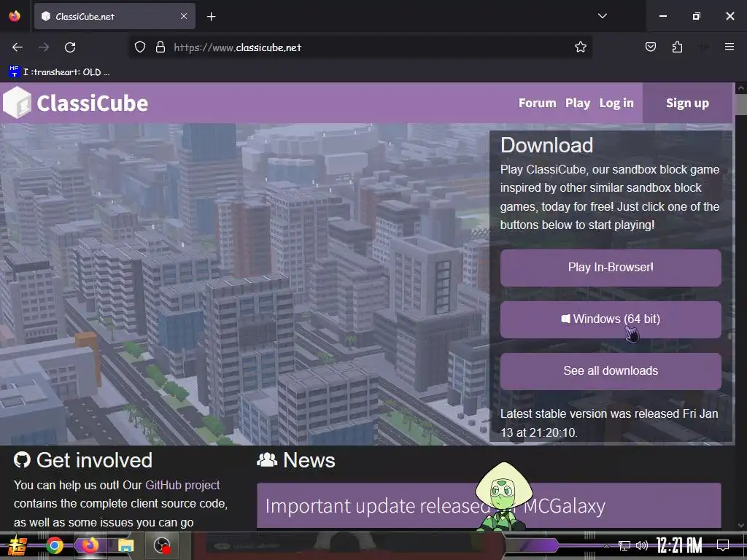Go back with the browser back arrow
Viewport: 747px width, 560px height.
click(x=18, y=47)
